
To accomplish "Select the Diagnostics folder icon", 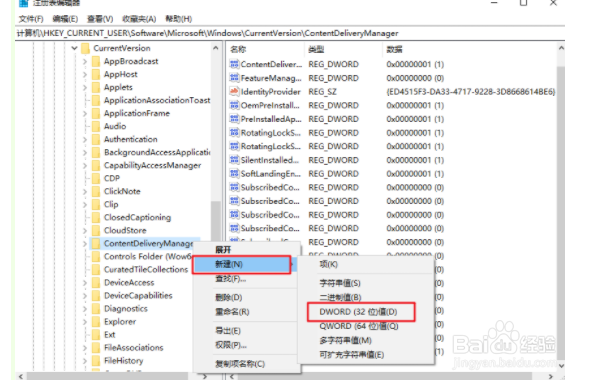I will 96,309.
